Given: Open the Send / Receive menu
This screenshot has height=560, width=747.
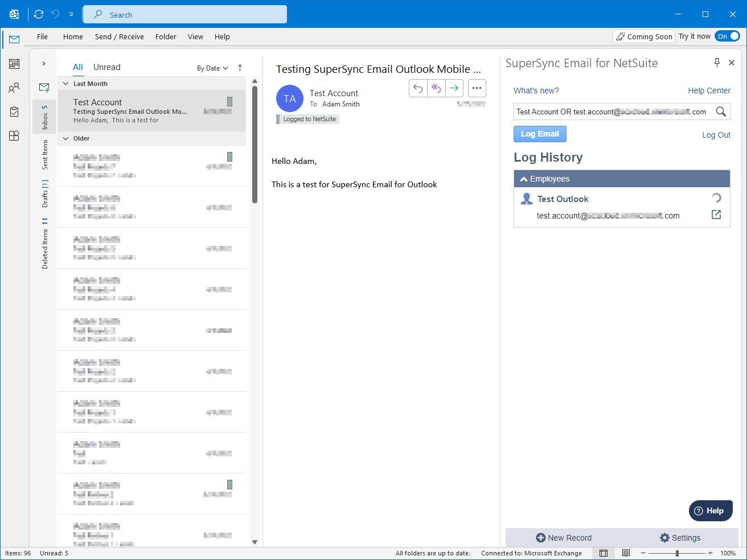Looking at the screenshot, I should point(119,36).
